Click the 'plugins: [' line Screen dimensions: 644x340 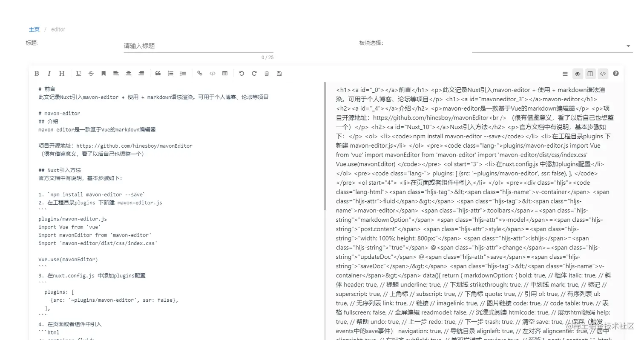click(59, 292)
